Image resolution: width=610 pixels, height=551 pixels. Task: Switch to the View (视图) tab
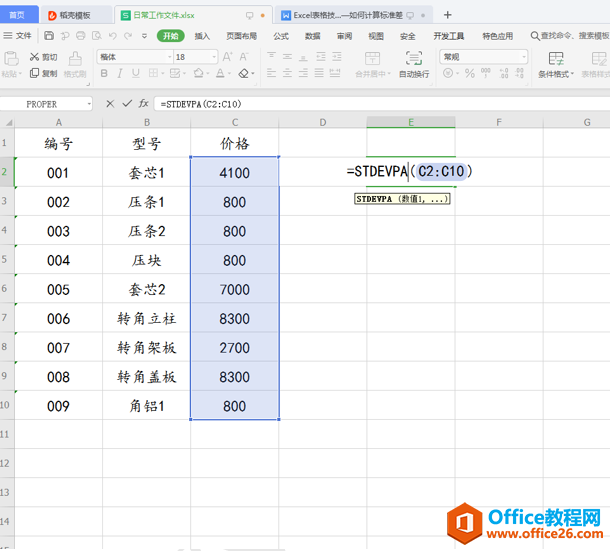tap(376, 36)
